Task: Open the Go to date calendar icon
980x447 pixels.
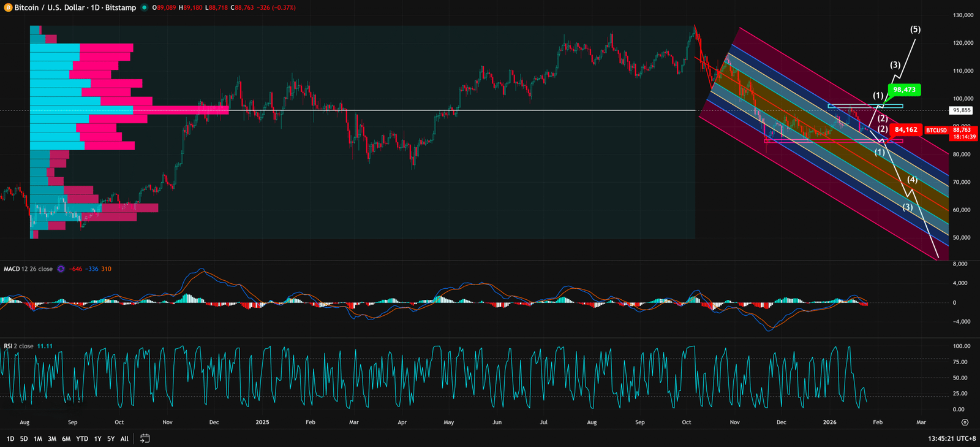Action: [x=145, y=438]
